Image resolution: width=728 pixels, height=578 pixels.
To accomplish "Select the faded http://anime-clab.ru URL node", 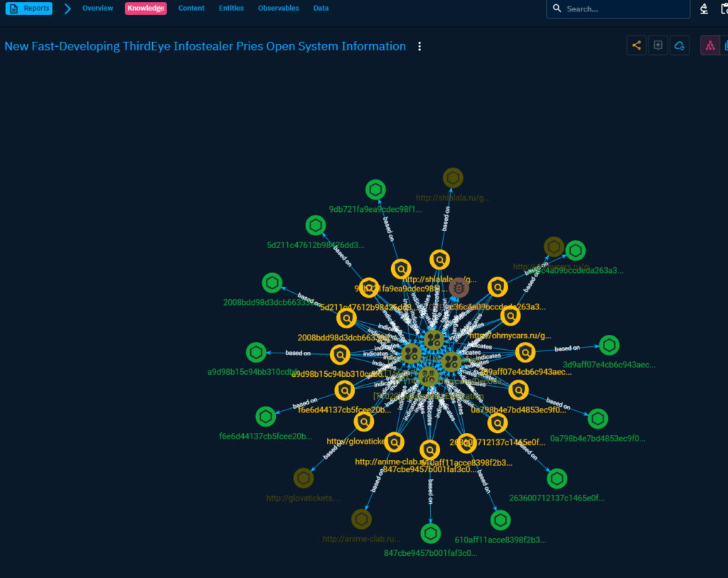I will tap(361, 520).
